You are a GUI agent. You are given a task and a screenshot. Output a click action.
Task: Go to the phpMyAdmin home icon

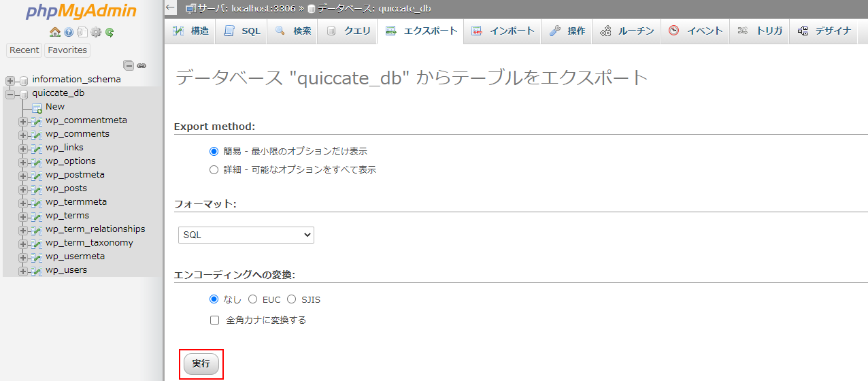pos(55,32)
